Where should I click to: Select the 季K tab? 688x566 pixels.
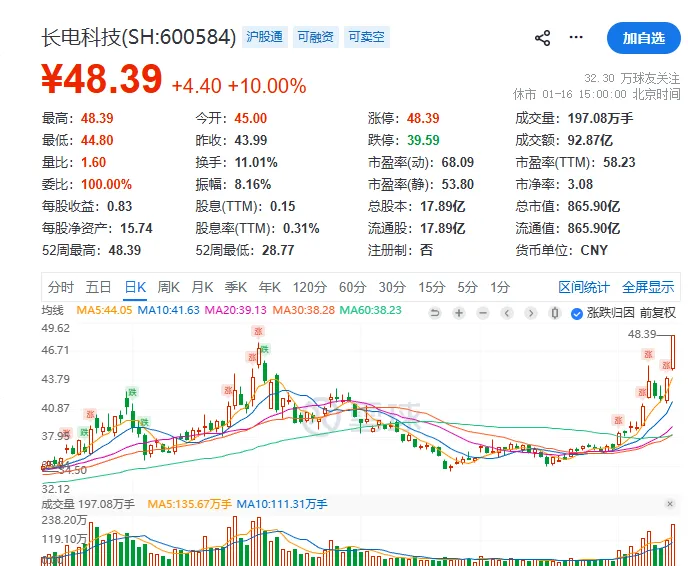tap(236, 287)
